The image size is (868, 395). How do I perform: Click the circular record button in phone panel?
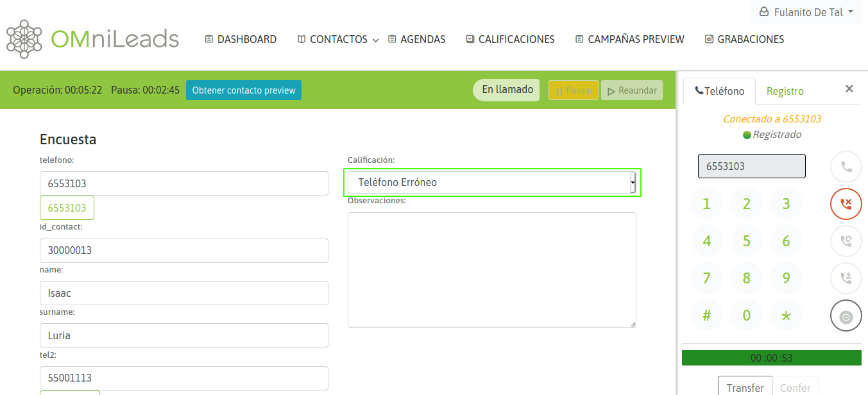coord(846,316)
